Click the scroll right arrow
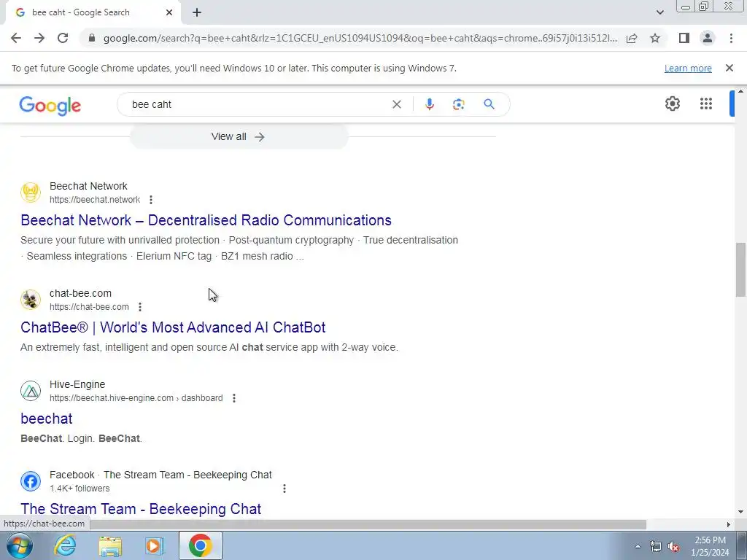 [x=729, y=524]
